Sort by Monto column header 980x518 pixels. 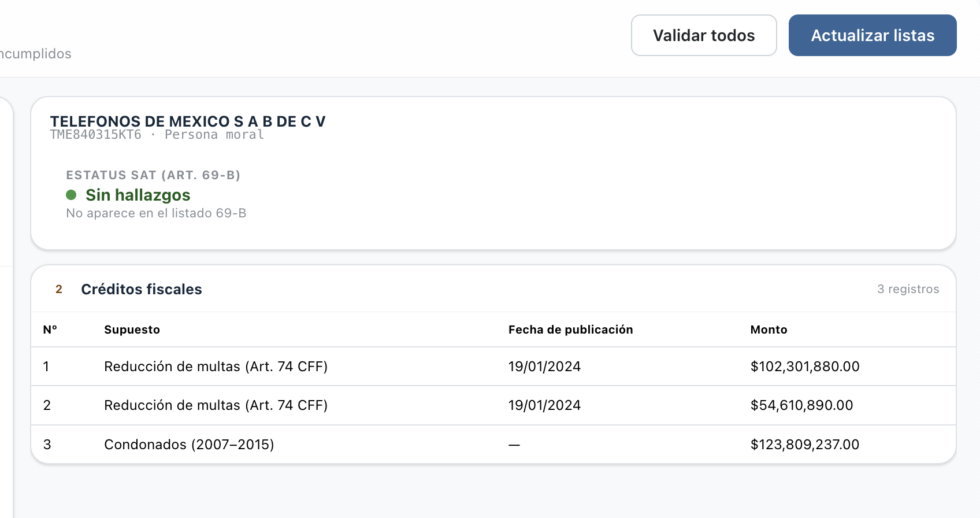click(x=769, y=330)
